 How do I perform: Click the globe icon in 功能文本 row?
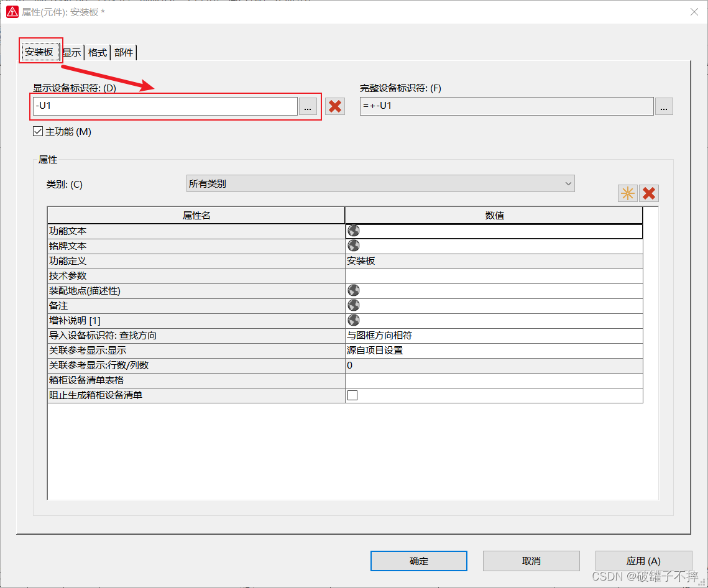point(354,231)
